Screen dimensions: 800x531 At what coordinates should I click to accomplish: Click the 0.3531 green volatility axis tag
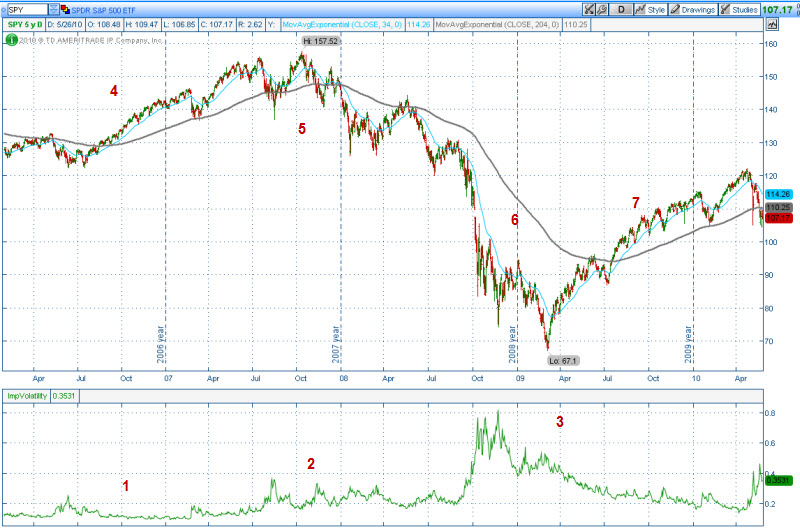[779, 480]
